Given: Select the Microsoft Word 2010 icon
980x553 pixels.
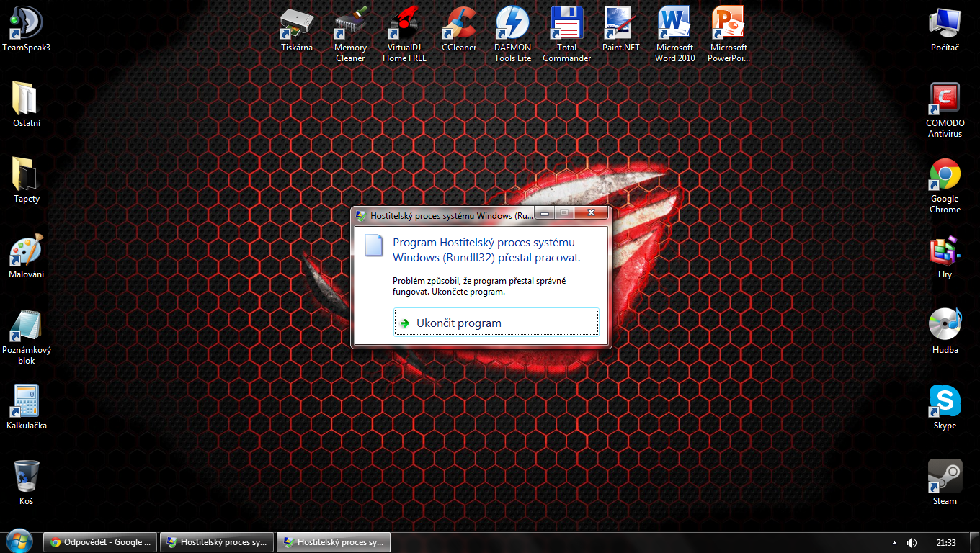Looking at the screenshot, I should (x=675, y=34).
